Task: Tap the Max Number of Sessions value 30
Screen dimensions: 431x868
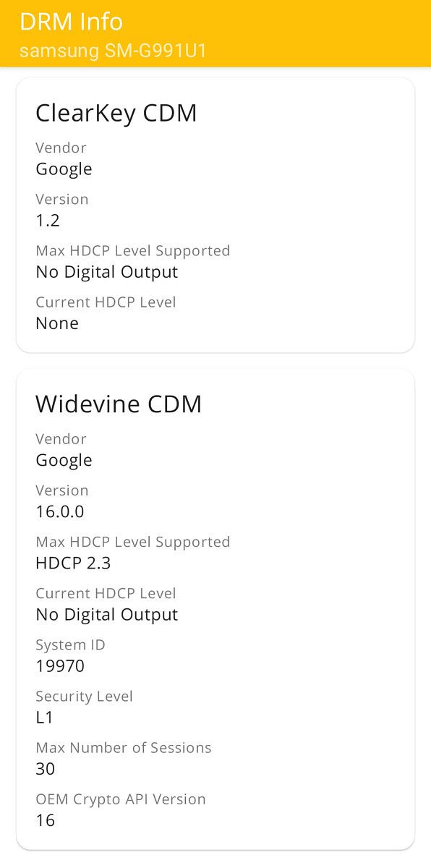Action: tap(45, 768)
